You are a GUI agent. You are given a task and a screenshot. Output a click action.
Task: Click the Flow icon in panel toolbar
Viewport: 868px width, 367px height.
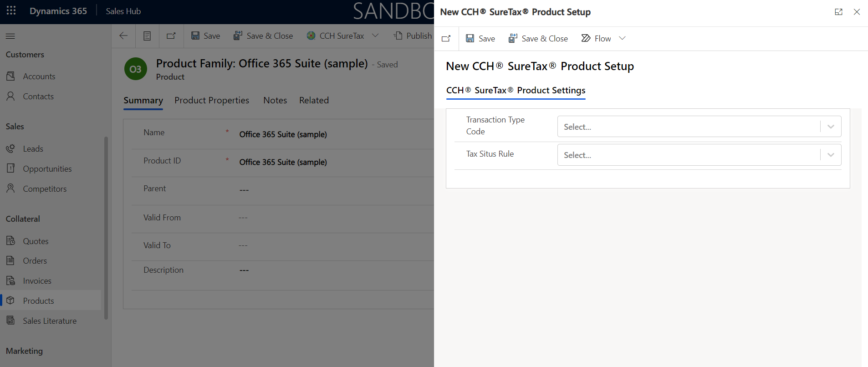coord(586,38)
